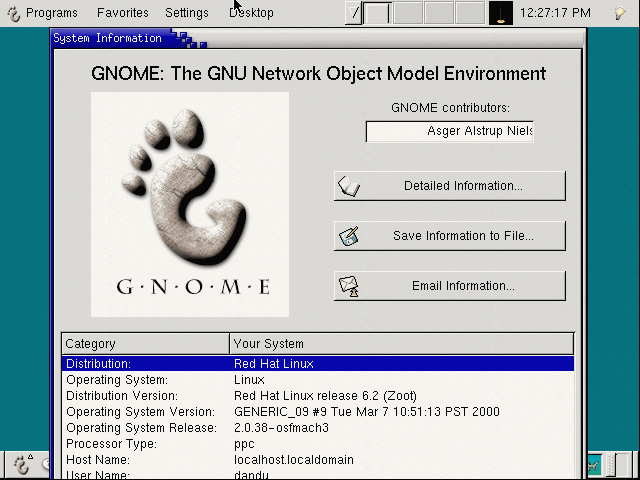Open the Settings menu
This screenshot has width=640, height=480.
point(187,13)
